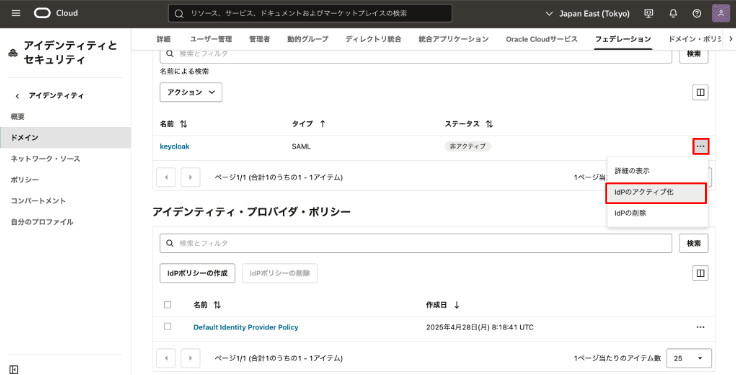Sort IdP table by タイプ column arrow
Viewport: 736px width, 375px height.
[x=322, y=124]
